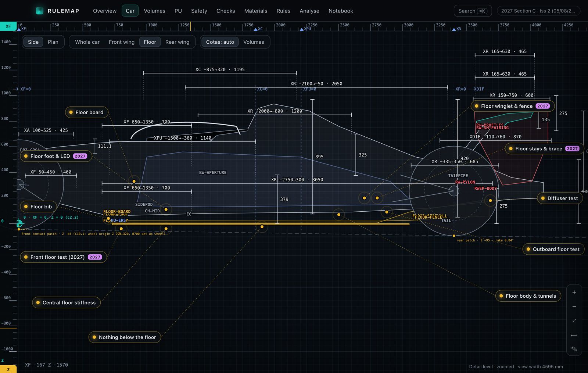Click the yellow Z axis badge
Image resolution: width=588 pixels, height=373 pixels.
(x=8, y=369)
